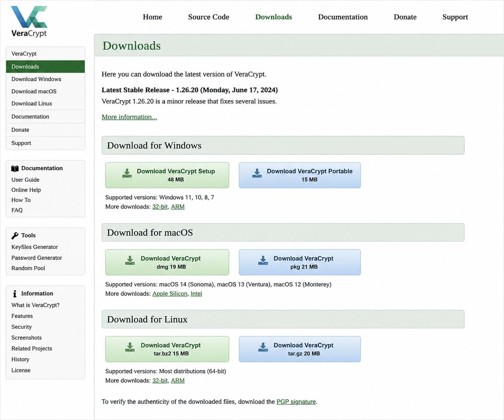Image resolution: width=504 pixels, height=420 pixels.
Task: Open Donate in top navigation
Action: pos(405,17)
